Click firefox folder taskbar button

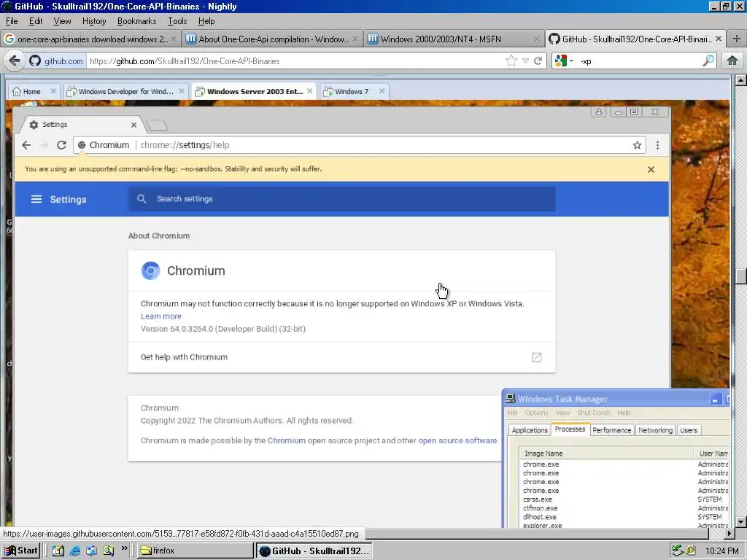(196, 551)
